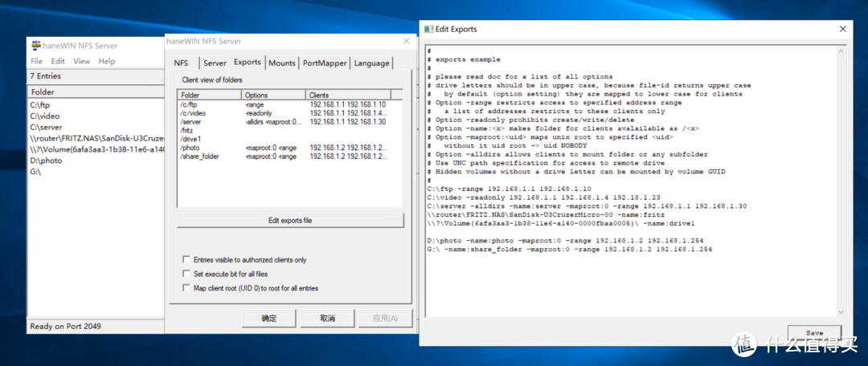Click the 7 Entries label
Image resolution: width=868 pixels, height=366 pixels.
pyautogui.click(x=45, y=76)
